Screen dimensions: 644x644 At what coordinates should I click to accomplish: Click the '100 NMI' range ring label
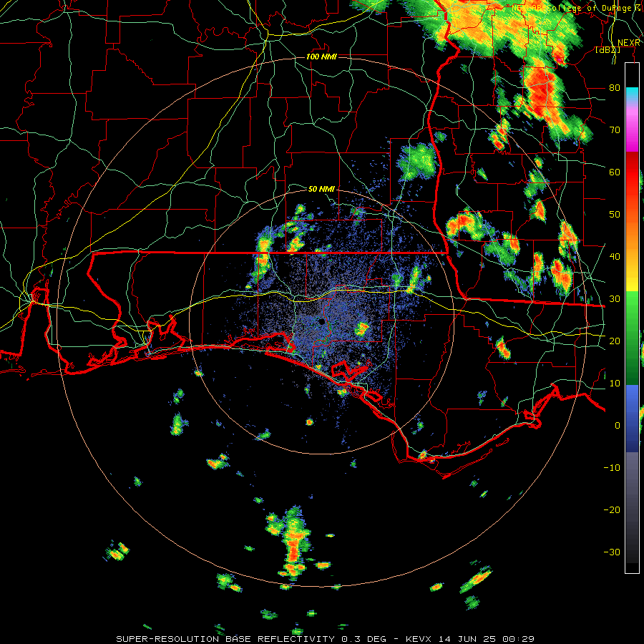click(321, 57)
